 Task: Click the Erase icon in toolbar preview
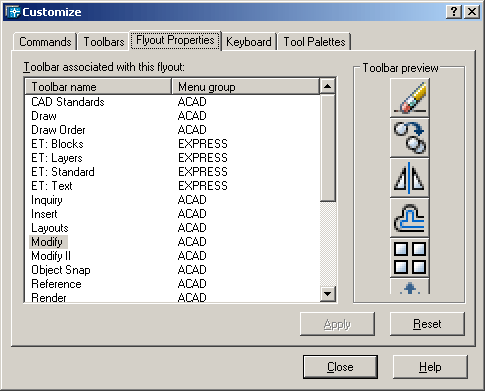tap(409, 98)
